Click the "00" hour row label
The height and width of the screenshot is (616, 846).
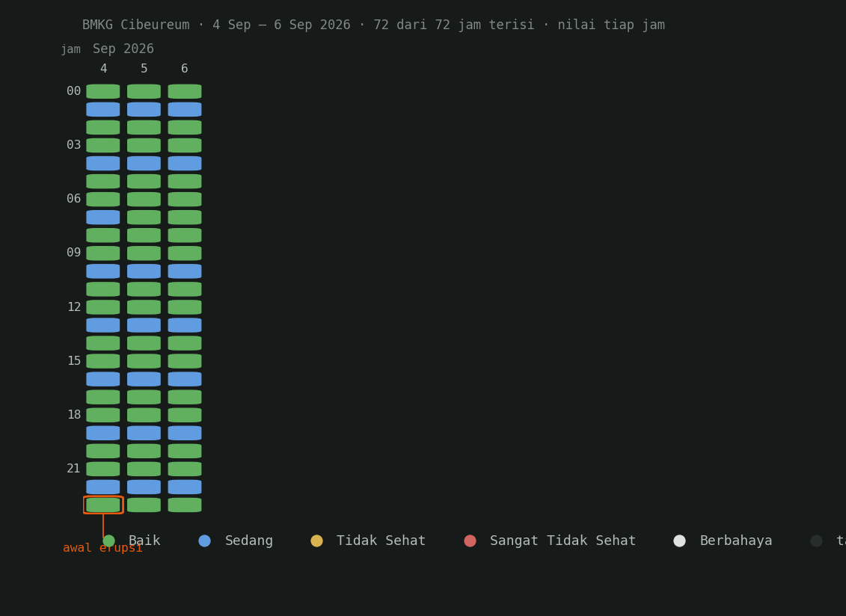pyautogui.click(x=74, y=90)
